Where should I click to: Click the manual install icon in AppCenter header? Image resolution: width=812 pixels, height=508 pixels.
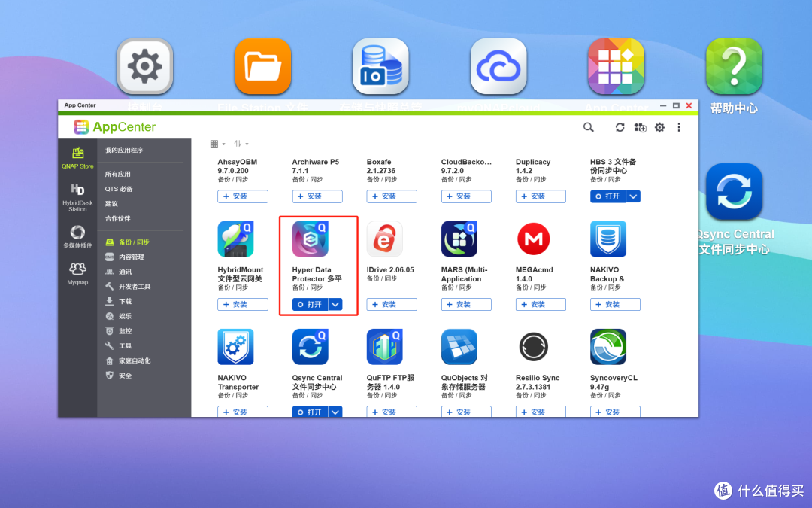[640, 127]
